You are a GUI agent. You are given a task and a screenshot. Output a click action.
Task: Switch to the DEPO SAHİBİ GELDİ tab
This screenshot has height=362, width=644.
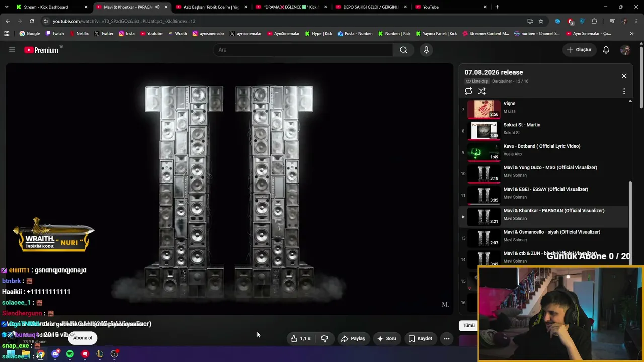(x=371, y=7)
